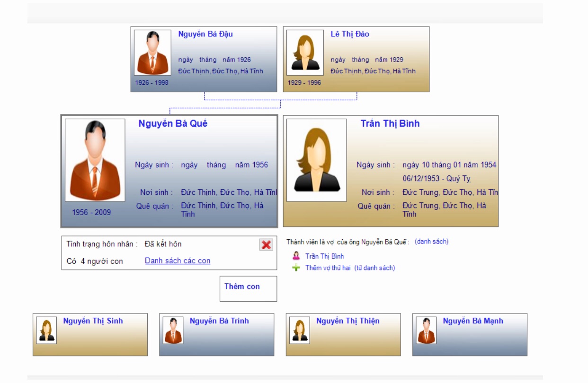The height and width of the screenshot is (383, 588).
Task: Click the '1926 - 1998' lifespan text
Action: coord(152,83)
